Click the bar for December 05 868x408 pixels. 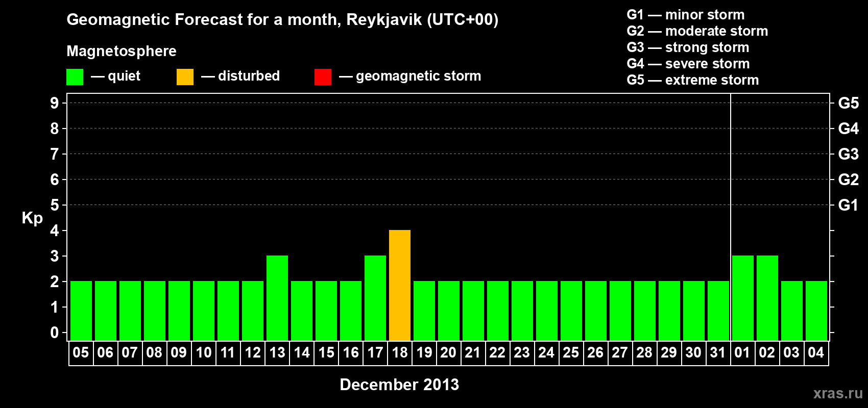pos(81,311)
